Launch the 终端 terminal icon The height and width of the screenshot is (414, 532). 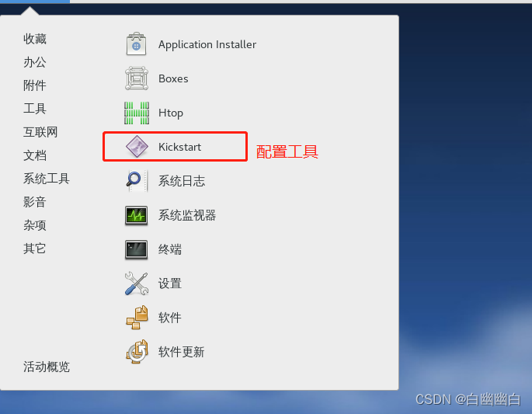click(137, 249)
